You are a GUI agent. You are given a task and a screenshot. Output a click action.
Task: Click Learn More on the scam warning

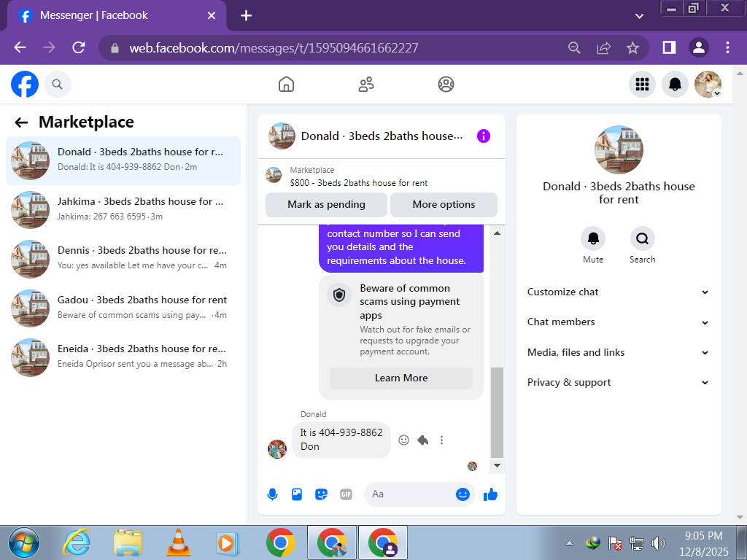[x=401, y=378]
